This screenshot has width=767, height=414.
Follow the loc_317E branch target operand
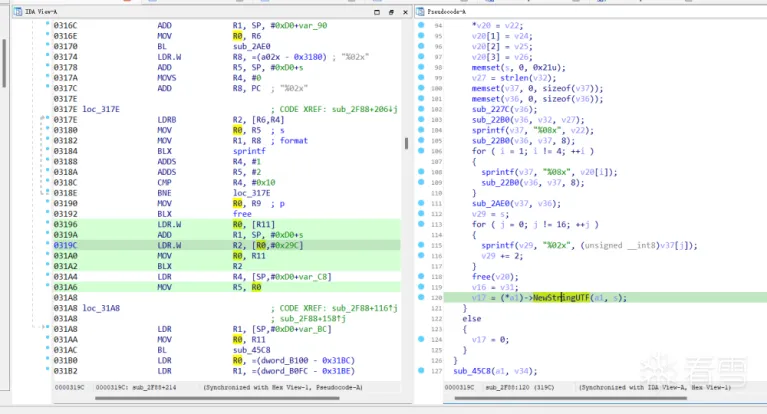coord(251,193)
